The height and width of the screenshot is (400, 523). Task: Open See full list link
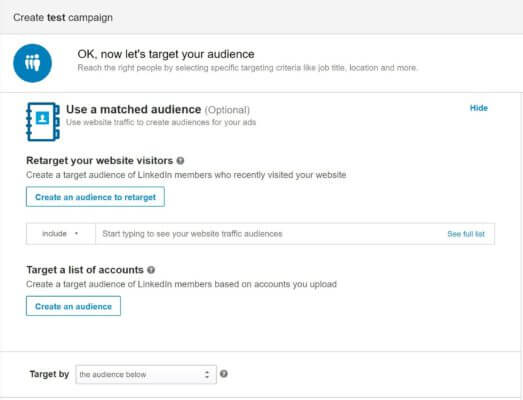466,234
